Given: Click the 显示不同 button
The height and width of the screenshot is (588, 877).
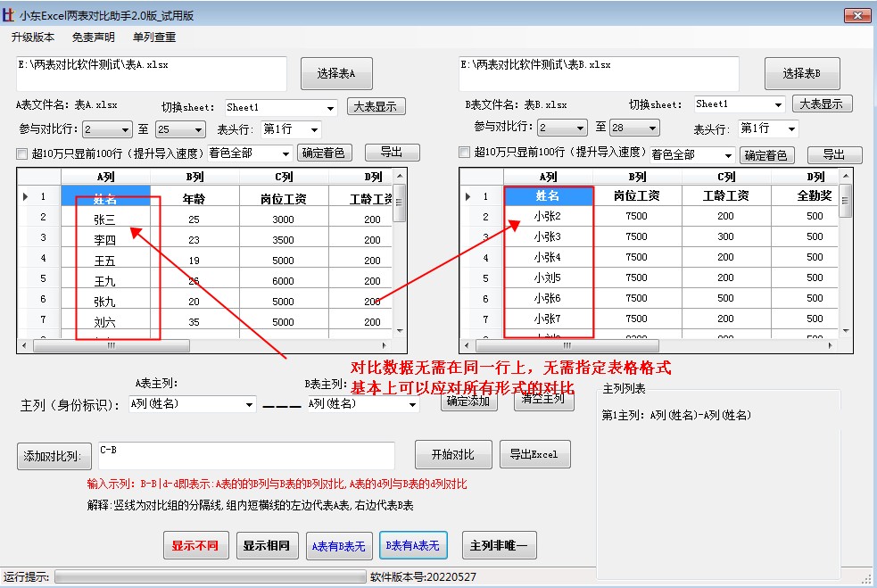Looking at the screenshot, I should point(195,545).
